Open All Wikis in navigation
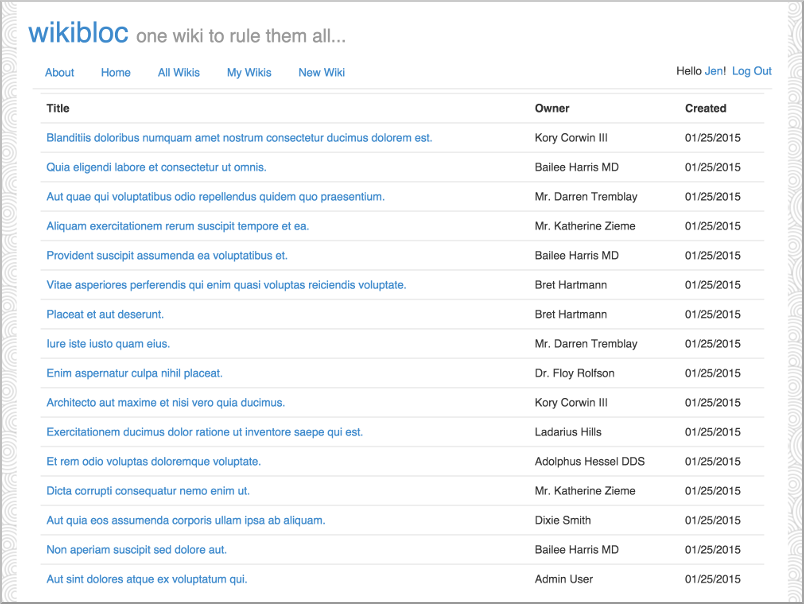Screen dimensions: 804x604 tap(179, 73)
